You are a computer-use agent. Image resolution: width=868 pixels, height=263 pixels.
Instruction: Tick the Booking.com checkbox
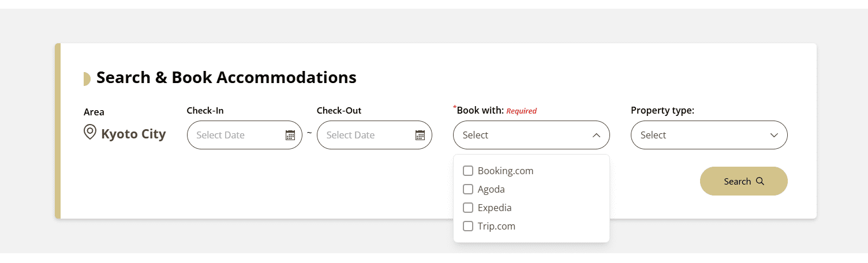[x=468, y=171]
